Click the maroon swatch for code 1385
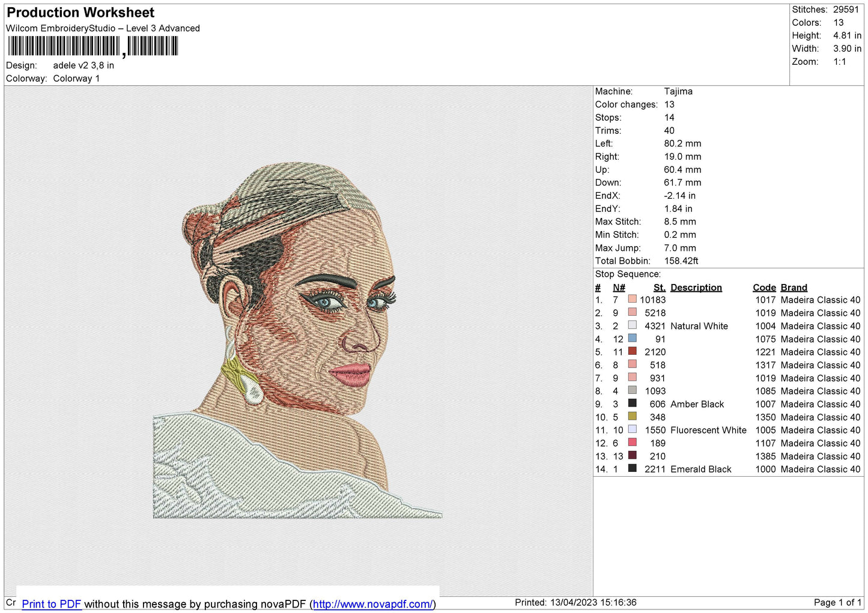Viewport: 868px width, 613px height. click(x=632, y=455)
